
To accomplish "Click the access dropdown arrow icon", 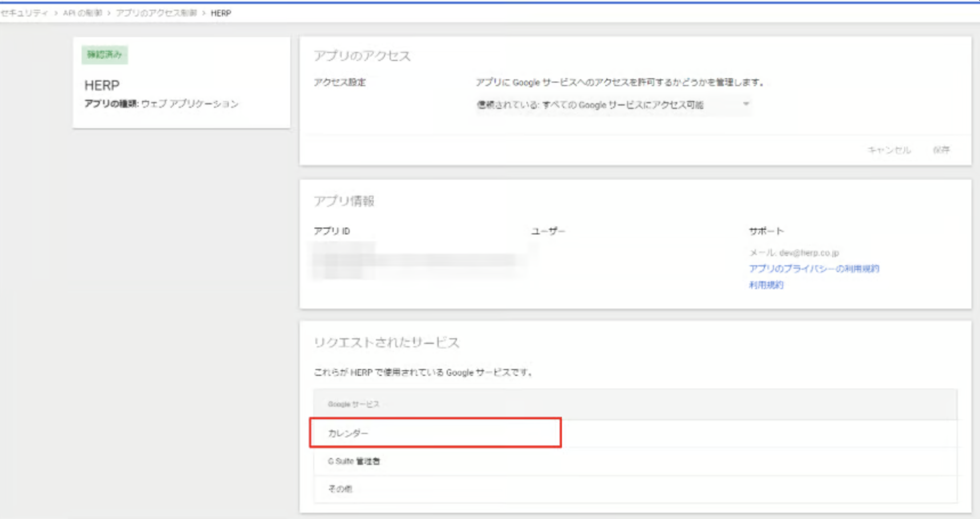I will coord(746,104).
